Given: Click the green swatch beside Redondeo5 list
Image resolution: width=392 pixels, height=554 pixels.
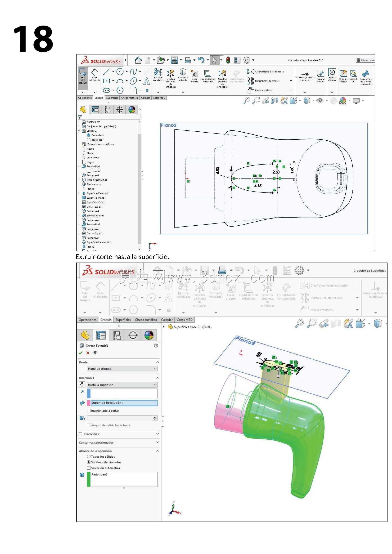Looking at the screenshot, I should [89, 479].
